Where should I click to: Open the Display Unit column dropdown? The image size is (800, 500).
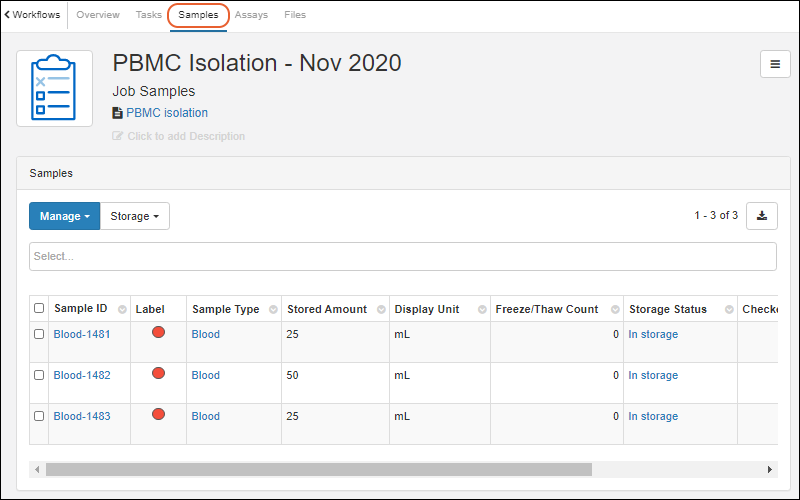[479, 310]
